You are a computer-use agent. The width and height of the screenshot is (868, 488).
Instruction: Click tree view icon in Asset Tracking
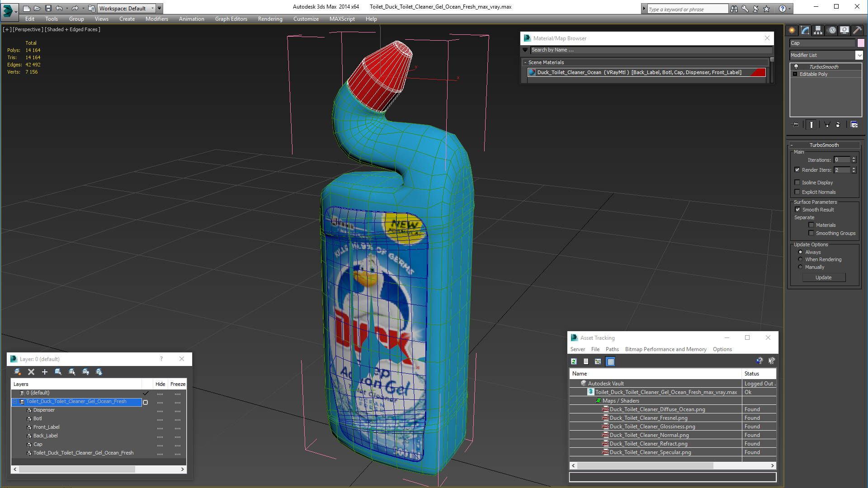[x=598, y=361]
